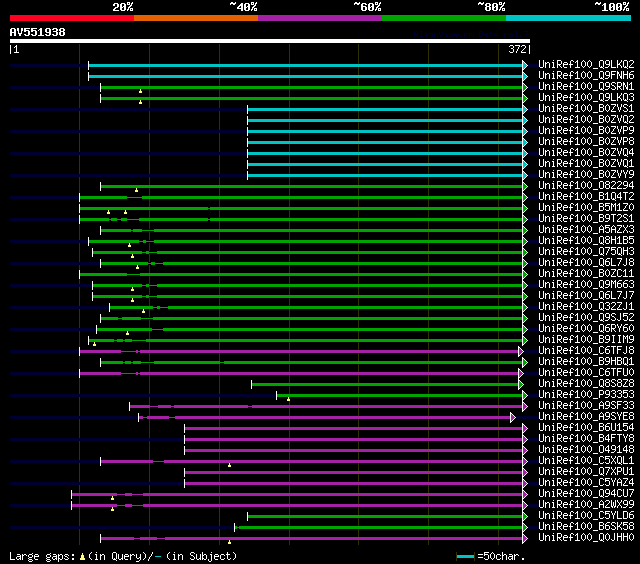Click the UniRef100_O49148 label
Screen dimensions: 640x564
pos(586,450)
